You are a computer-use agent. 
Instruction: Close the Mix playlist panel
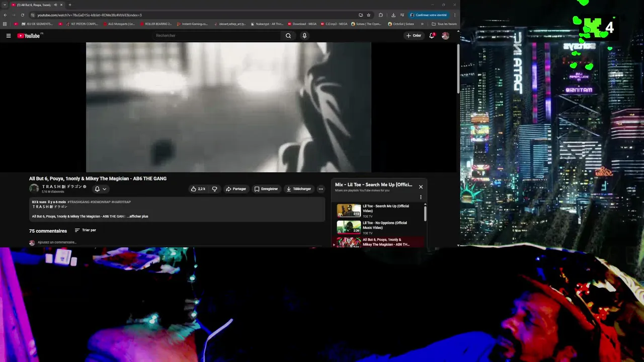[421, 187]
